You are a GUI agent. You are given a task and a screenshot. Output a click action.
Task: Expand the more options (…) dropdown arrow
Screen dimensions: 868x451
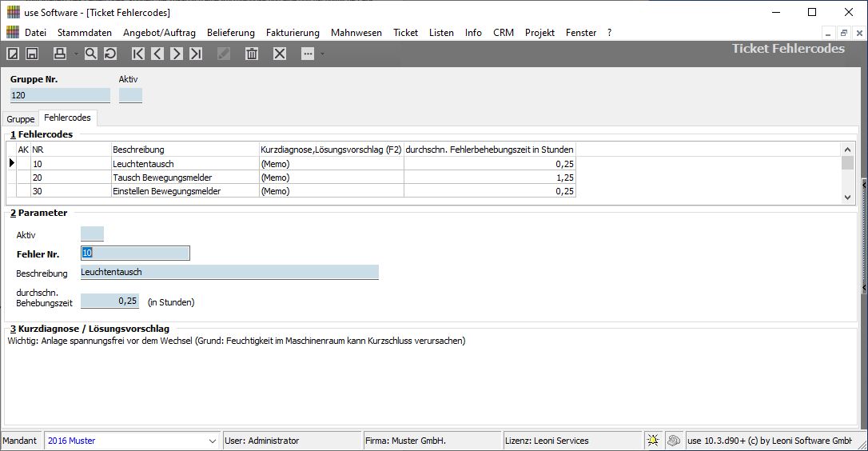coord(322,54)
